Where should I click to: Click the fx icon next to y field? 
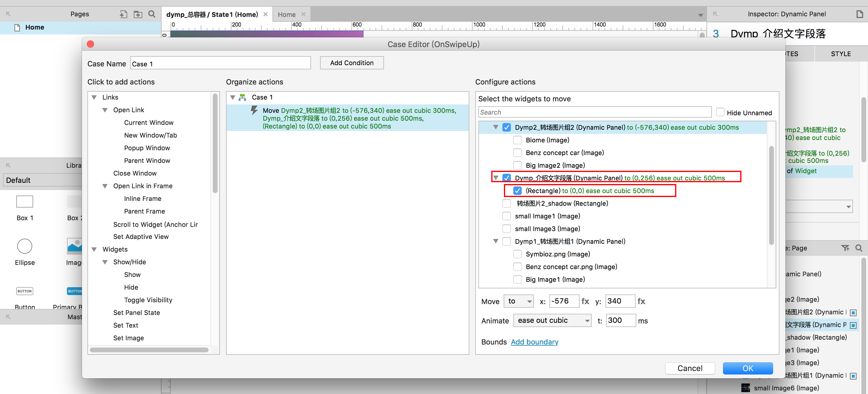pos(641,301)
